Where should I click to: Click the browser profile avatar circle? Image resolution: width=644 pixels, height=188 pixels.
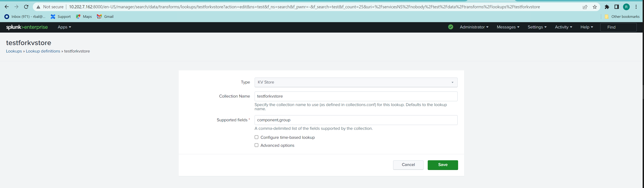click(x=626, y=7)
